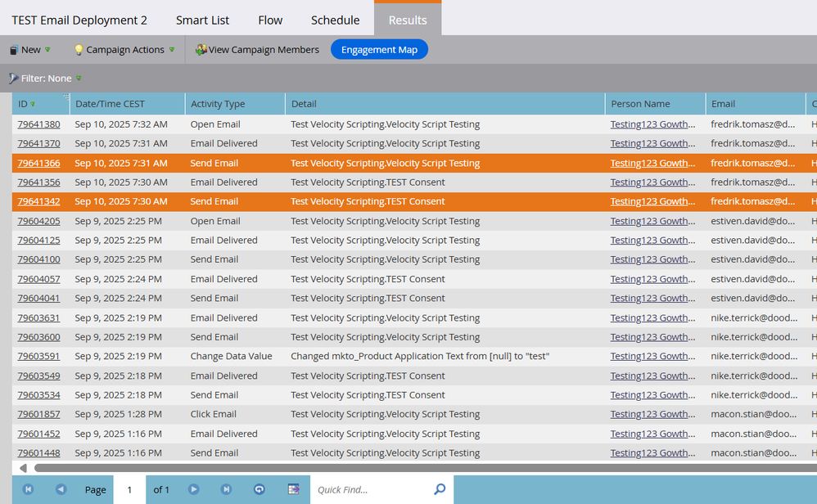Open activity ID 79641356 link
Viewport: 817px width, 504px height.
click(38, 182)
